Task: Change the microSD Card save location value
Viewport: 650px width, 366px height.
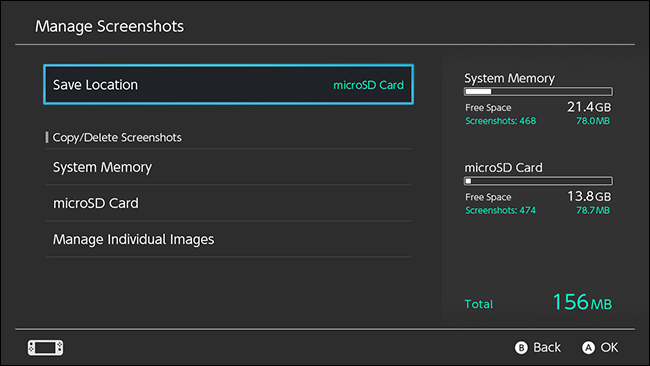Action: click(x=368, y=85)
